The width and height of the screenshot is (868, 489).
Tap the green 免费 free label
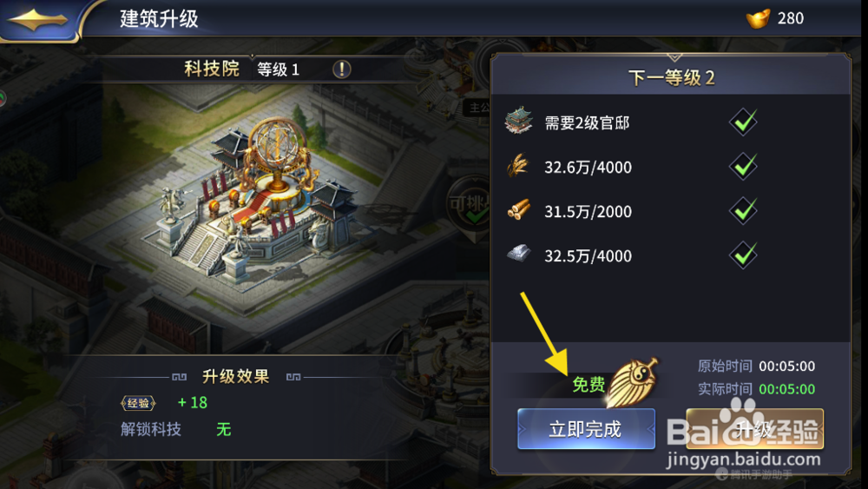click(588, 384)
